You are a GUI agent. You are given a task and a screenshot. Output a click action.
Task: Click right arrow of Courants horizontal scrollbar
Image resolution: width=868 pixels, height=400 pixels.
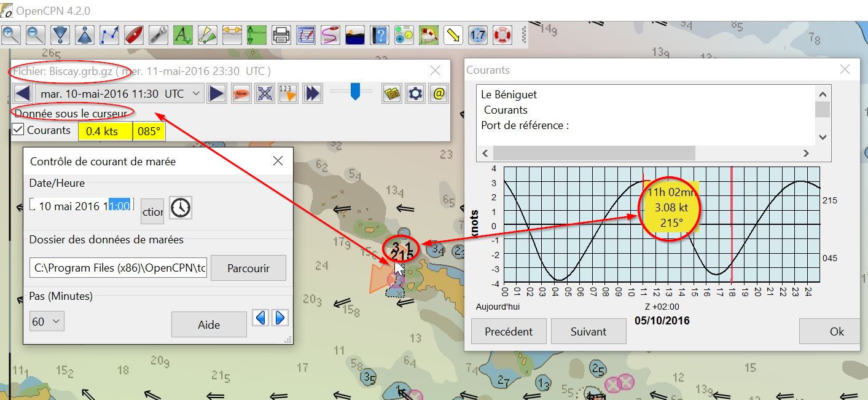pyautogui.click(x=807, y=153)
